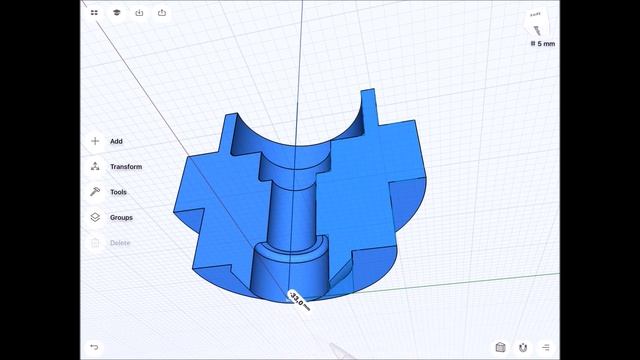This screenshot has height=360, width=640.
Task: Undo the last action arrow
Action: point(94,347)
